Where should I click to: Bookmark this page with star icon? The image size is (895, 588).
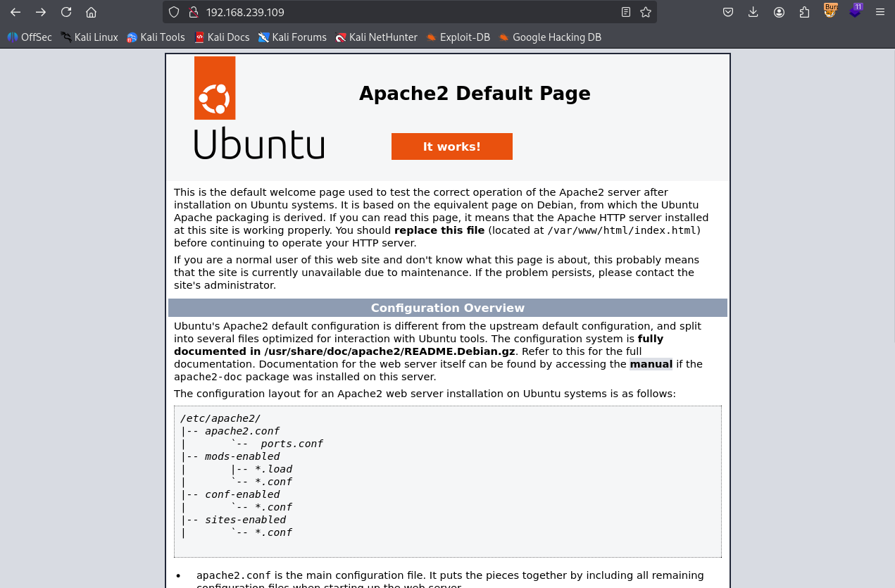tap(645, 12)
